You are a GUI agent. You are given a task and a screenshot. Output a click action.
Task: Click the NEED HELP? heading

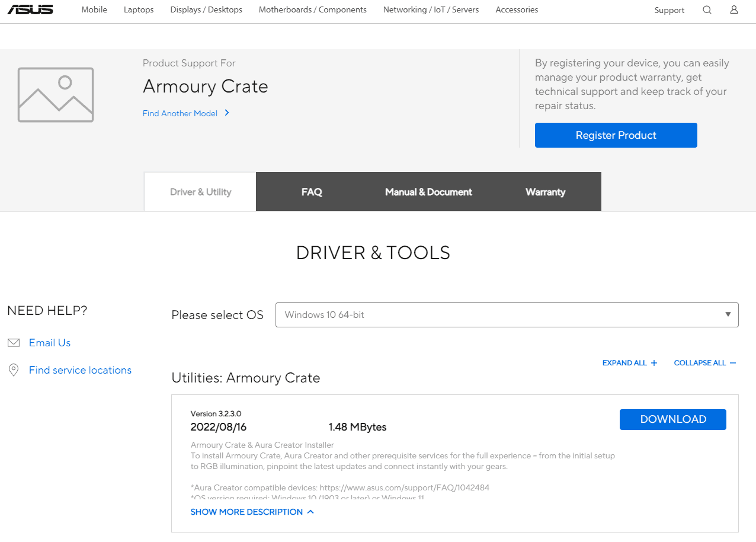tap(47, 311)
